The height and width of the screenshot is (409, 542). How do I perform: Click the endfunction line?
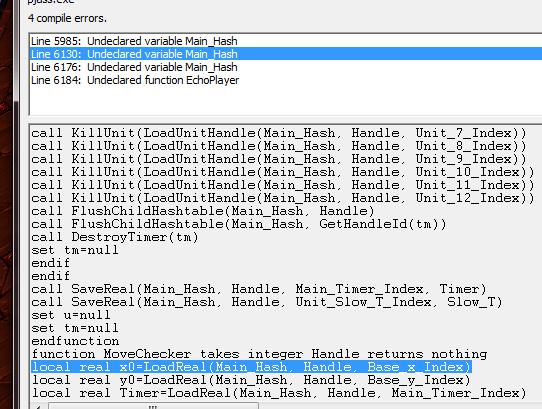tap(75, 342)
